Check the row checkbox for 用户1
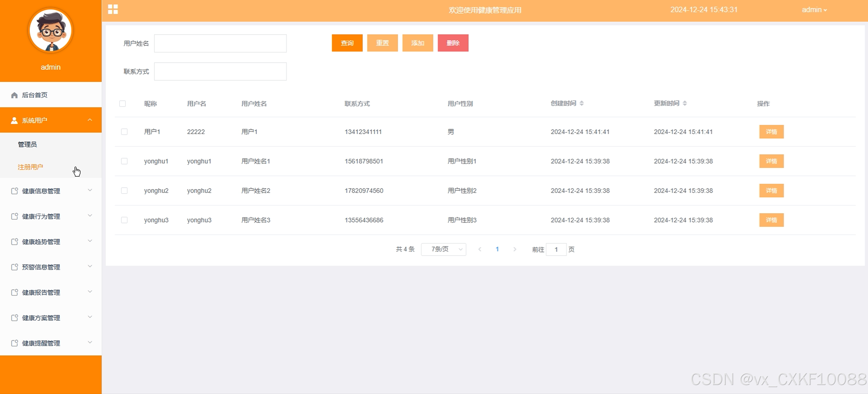 pyautogui.click(x=124, y=132)
